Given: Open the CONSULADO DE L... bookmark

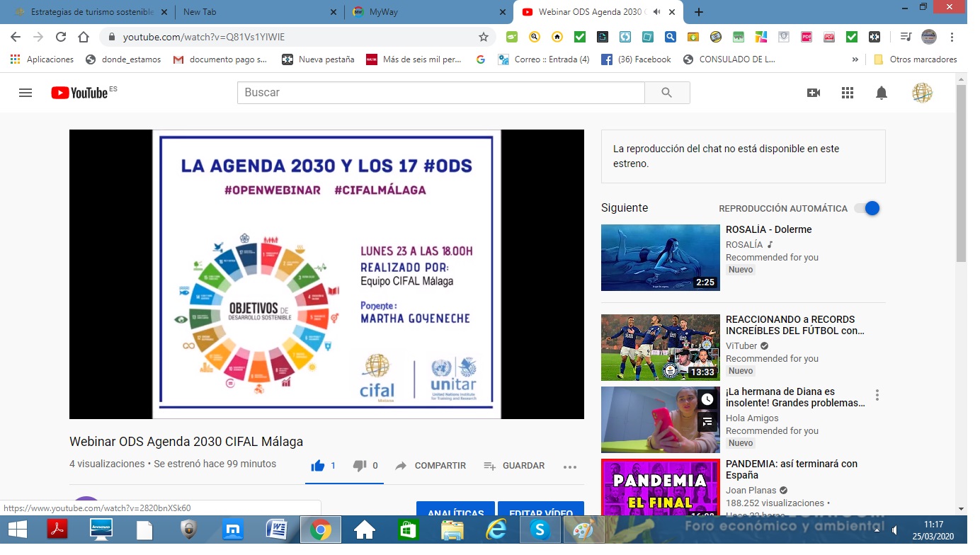Looking at the screenshot, I should click(x=729, y=59).
